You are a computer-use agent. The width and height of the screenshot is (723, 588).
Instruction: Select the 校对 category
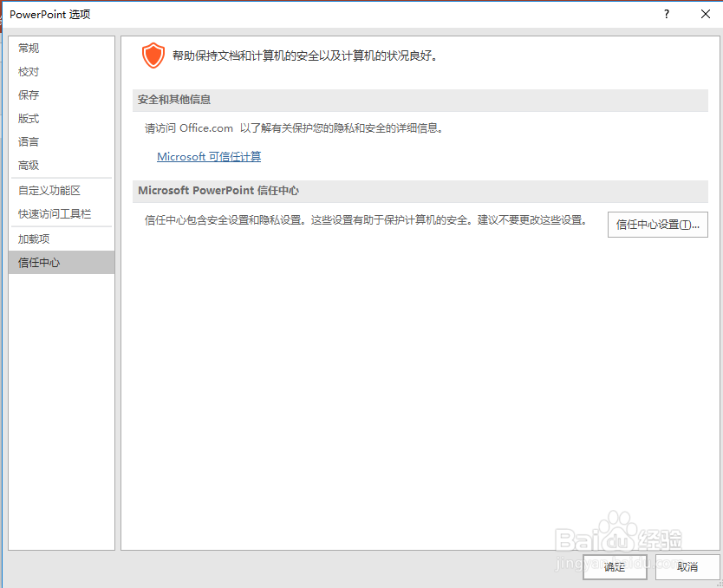click(x=61, y=71)
